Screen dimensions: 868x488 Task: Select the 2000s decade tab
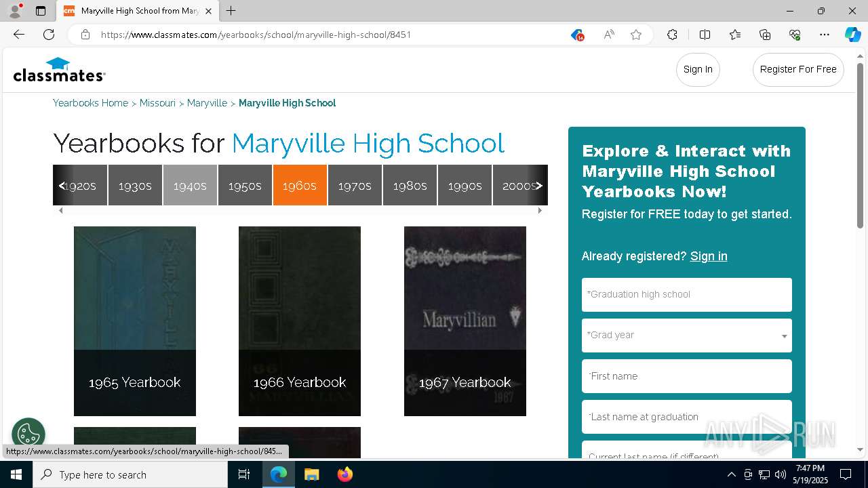tap(520, 185)
